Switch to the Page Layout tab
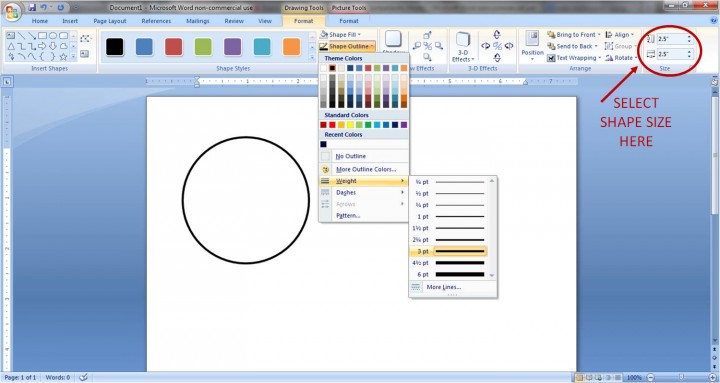The width and height of the screenshot is (720, 383). click(x=110, y=21)
